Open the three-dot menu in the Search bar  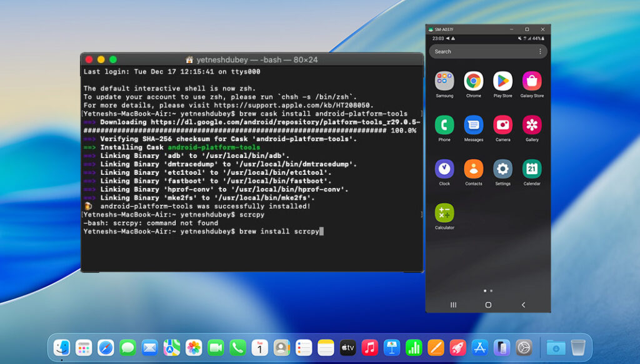[540, 52]
